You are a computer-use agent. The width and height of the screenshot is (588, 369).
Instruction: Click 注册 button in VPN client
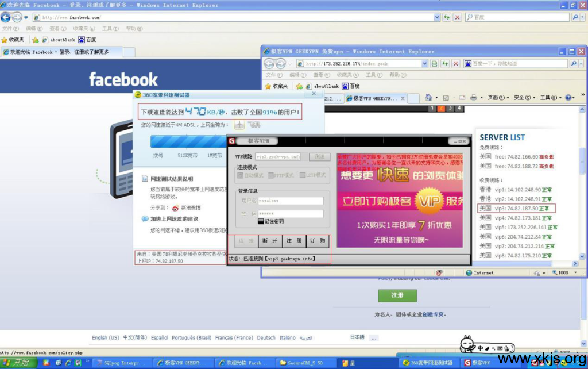(x=294, y=241)
